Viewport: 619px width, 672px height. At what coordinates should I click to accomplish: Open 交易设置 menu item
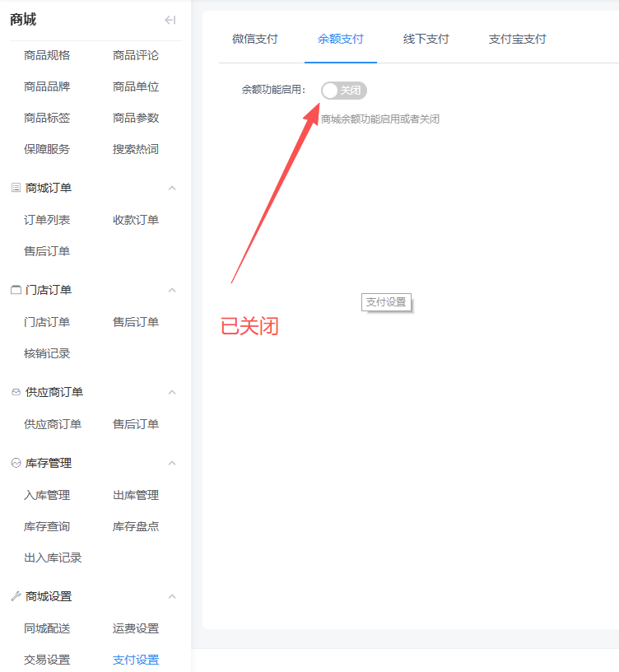point(47,660)
